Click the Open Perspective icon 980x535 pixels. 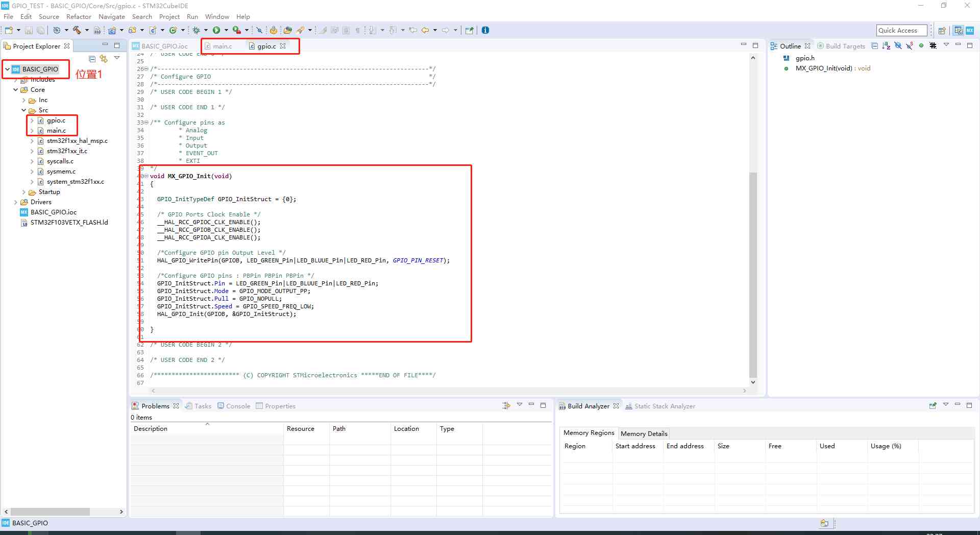(x=942, y=30)
